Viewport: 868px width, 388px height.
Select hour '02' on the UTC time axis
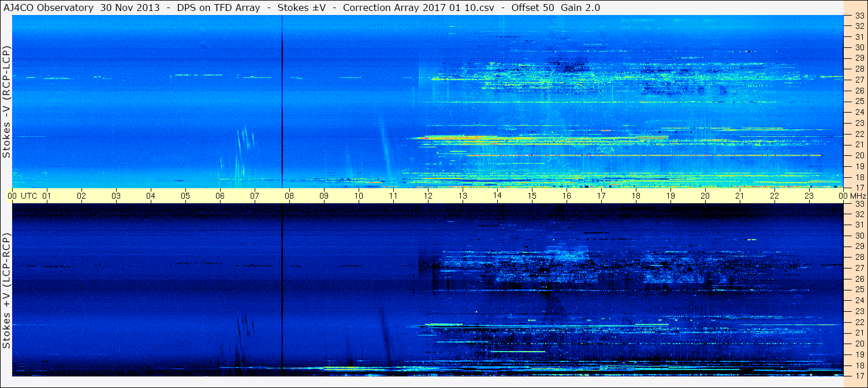coord(81,196)
